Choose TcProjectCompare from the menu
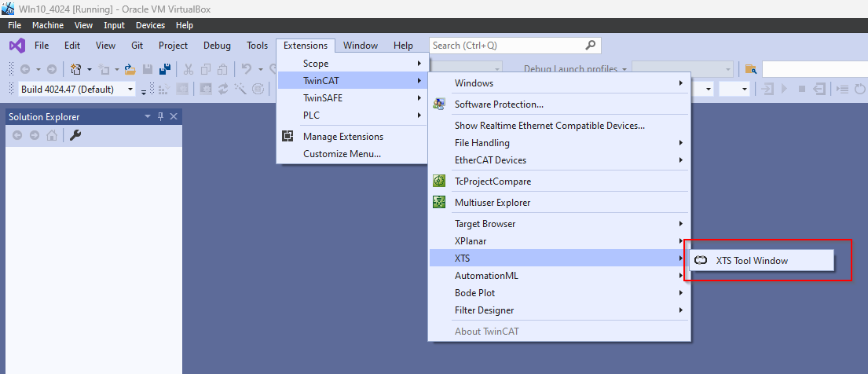The height and width of the screenshot is (374, 868). (x=559, y=181)
